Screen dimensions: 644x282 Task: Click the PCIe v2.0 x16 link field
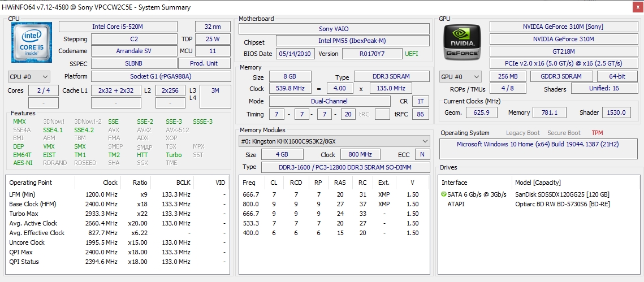click(x=563, y=64)
